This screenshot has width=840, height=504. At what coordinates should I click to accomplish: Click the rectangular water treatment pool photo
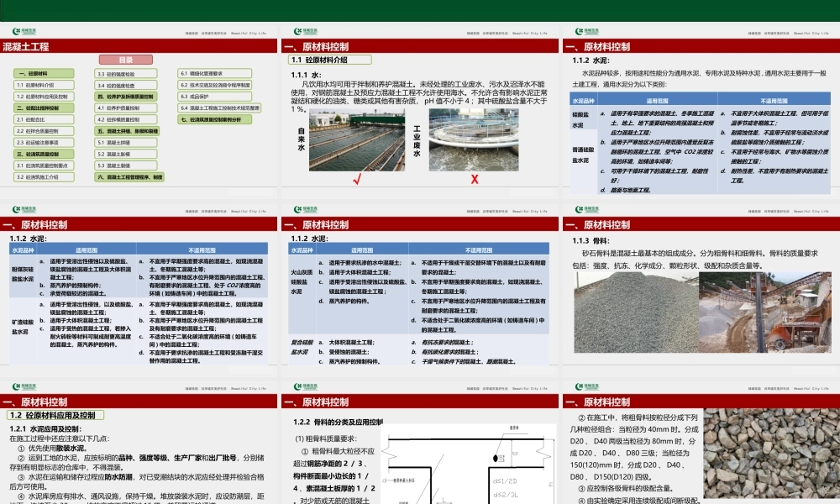358,140
